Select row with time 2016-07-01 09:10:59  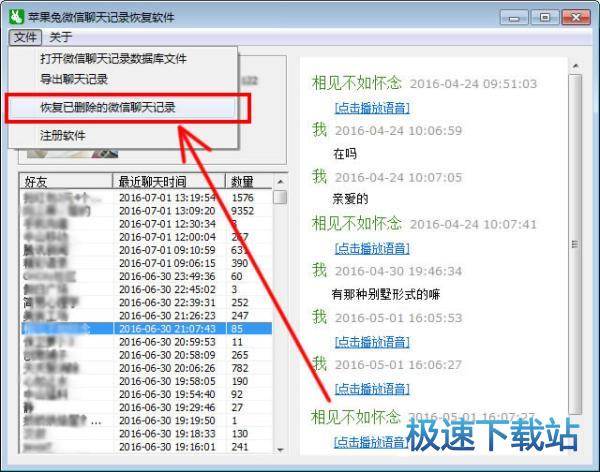[x=147, y=250]
